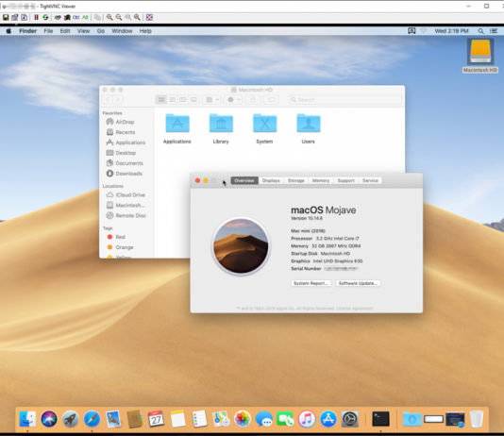504x436 pixels.
Task: Click the Finder Search field
Action: [345, 100]
